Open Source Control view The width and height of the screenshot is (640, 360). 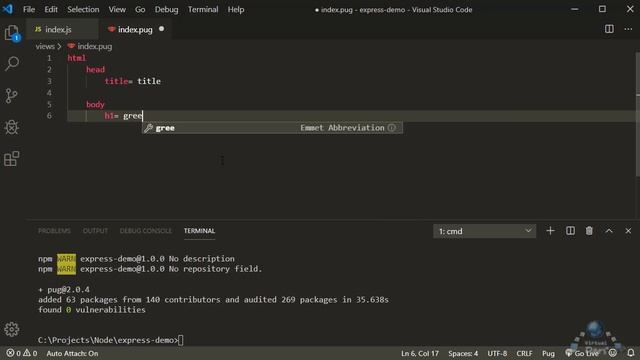pyautogui.click(x=12, y=96)
